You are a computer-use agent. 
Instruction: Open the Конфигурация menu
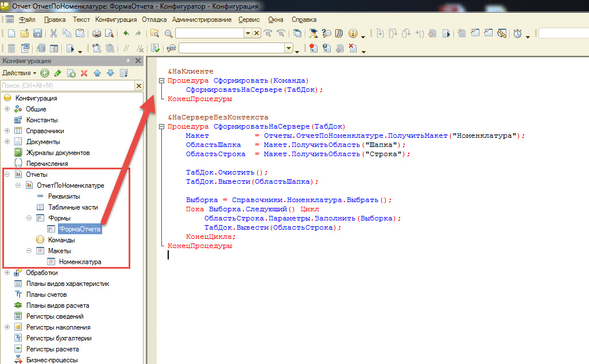[116, 20]
